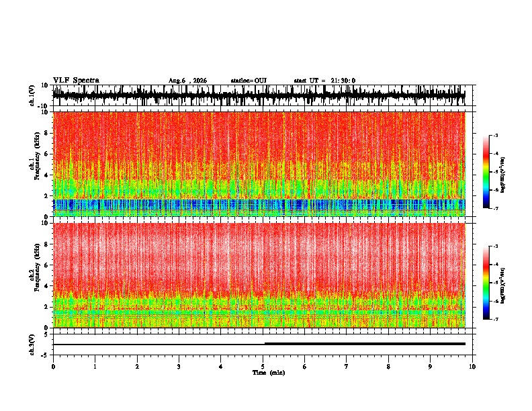
Task: Click tick label "1" on the Time axis
Action: (95, 367)
